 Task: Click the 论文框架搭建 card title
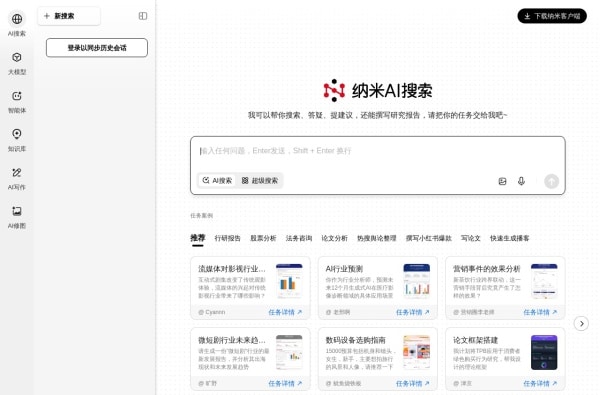[475, 340]
